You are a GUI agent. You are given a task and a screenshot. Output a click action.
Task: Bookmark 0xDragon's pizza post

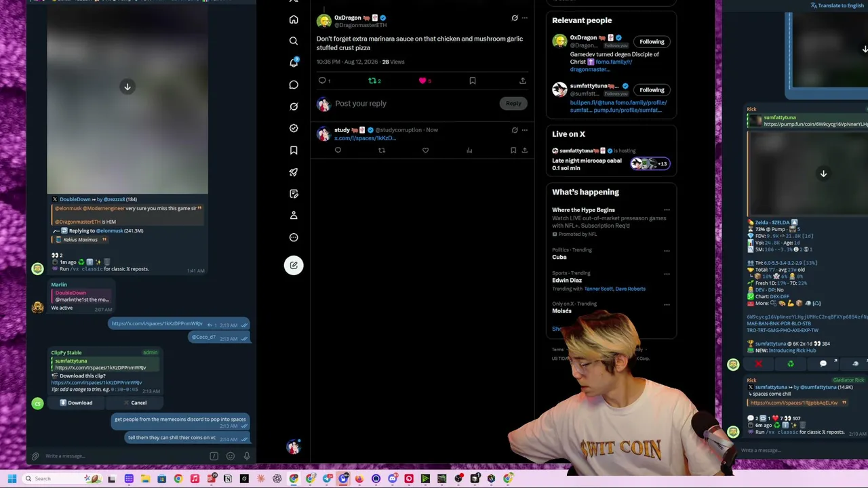(x=473, y=81)
